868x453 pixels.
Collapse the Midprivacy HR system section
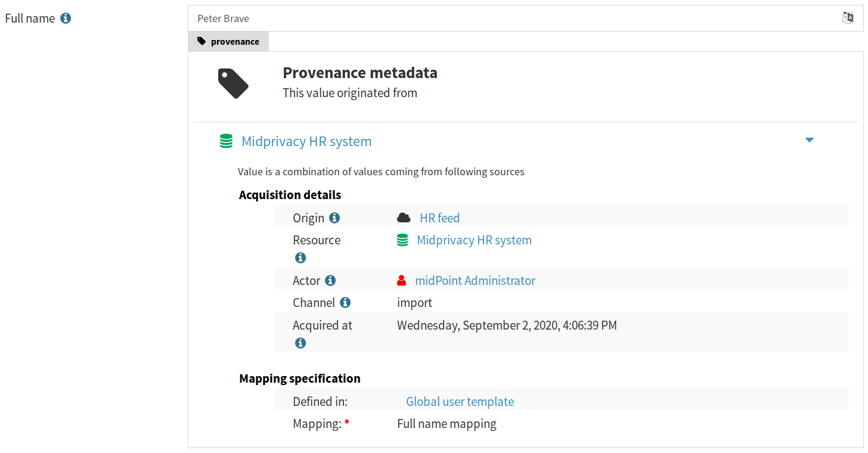810,139
